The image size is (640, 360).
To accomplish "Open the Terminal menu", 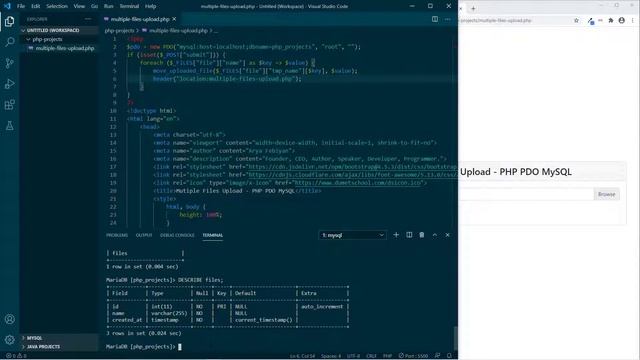I will [129, 6].
